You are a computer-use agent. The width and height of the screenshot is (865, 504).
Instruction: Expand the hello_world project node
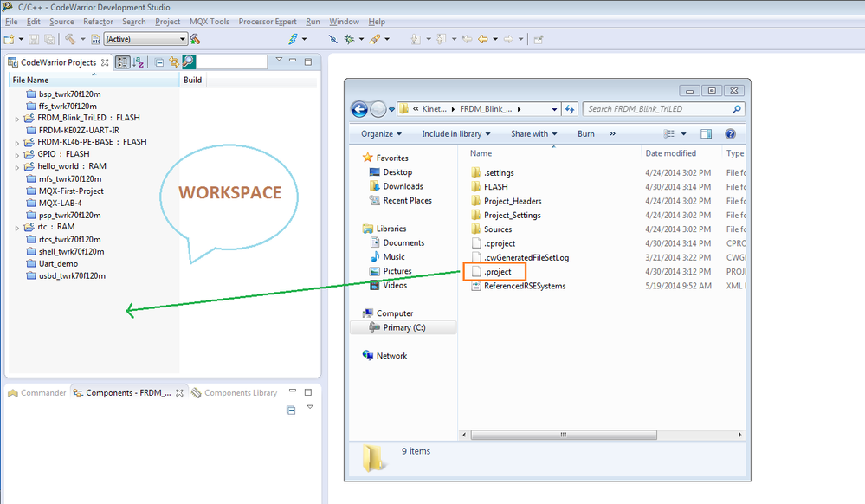[x=16, y=167]
